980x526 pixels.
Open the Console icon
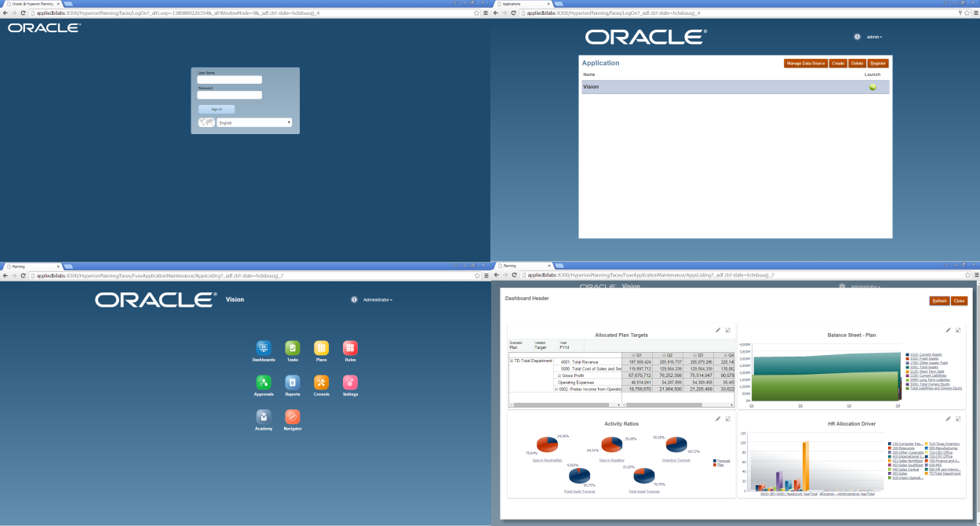321,382
